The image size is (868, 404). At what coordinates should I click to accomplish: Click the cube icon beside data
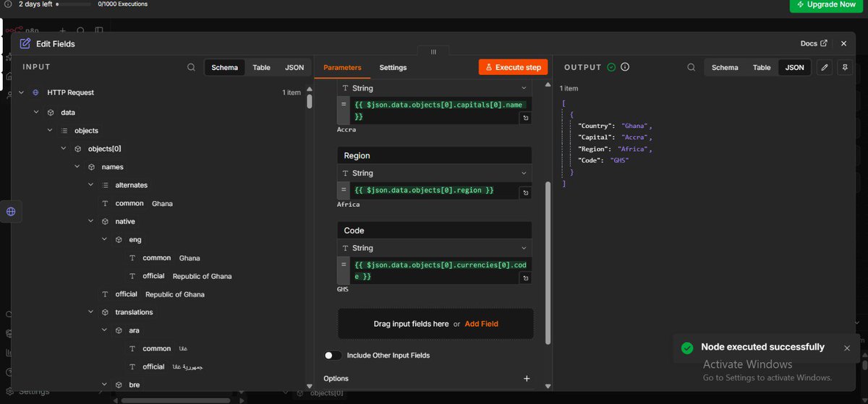[x=51, y=113]
